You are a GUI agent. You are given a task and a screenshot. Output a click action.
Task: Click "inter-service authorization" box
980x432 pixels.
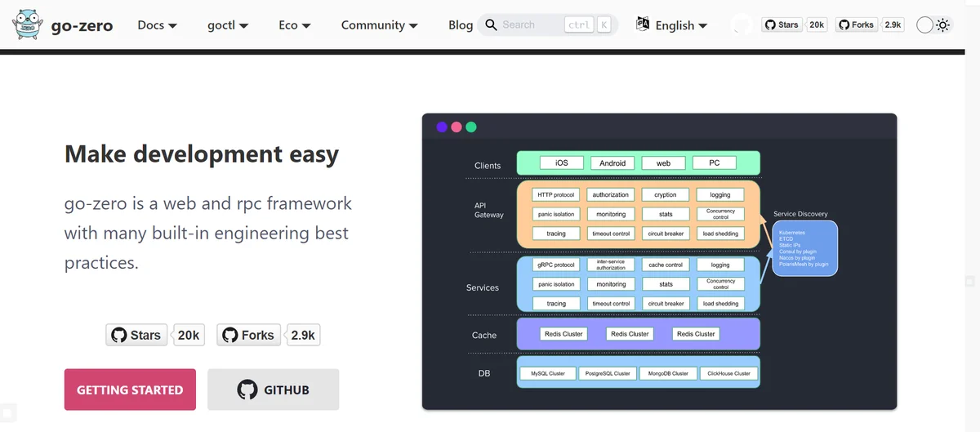pyautogui.click(x=611, y=265)
